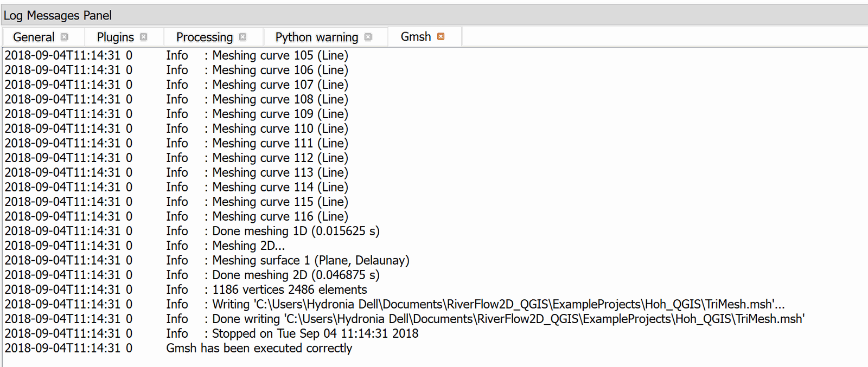Close the Processing tab
This screenshot has width=868, height=367.
pos(242,37)
